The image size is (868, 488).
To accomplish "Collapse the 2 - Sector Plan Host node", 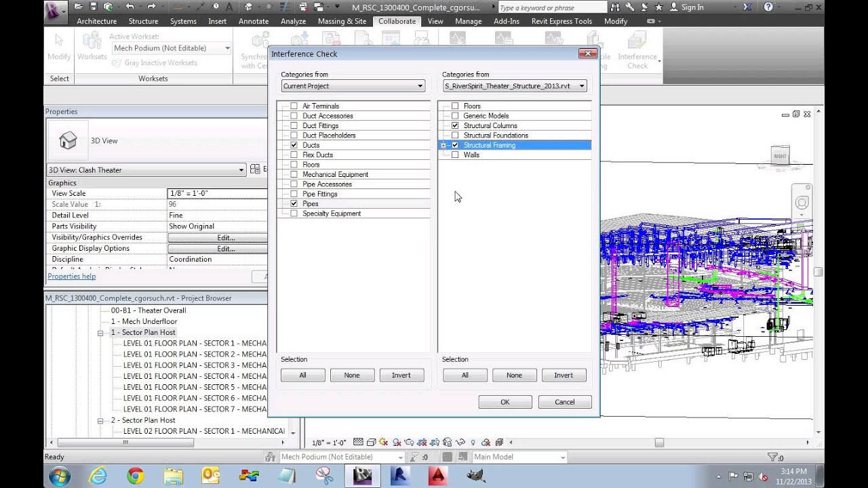I will pos(100,420).
